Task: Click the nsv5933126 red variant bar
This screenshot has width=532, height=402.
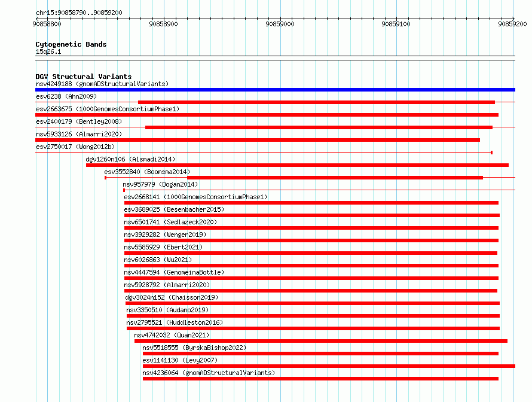Action: 258,140
